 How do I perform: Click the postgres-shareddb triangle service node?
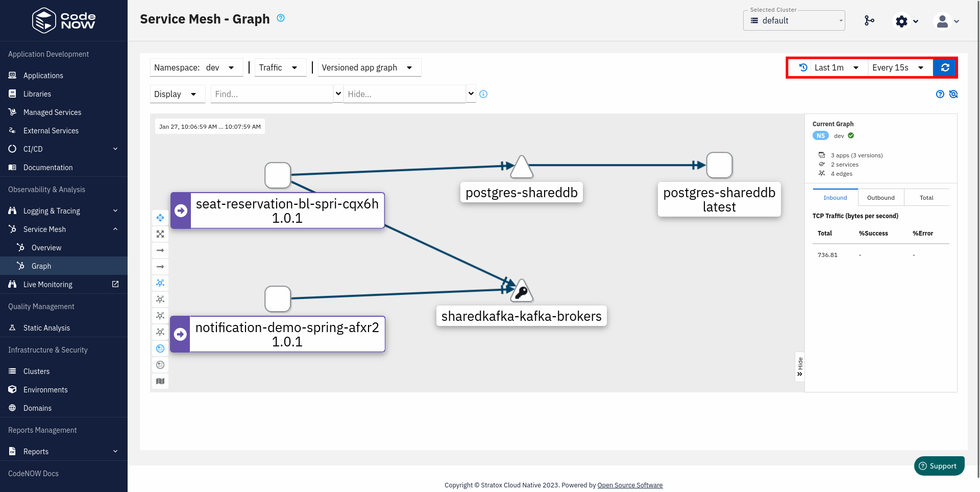pyautogui.click(x=521, y=167)
